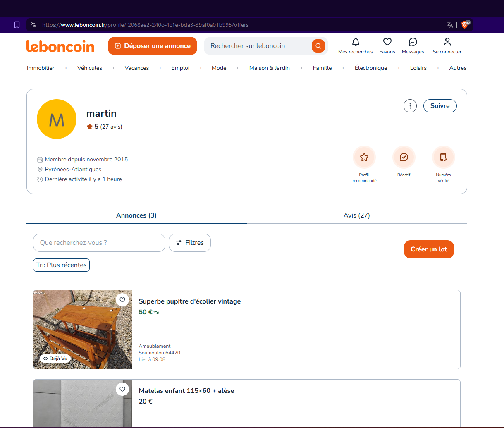504x428 pixels.
Task: Click Déposer une annonce button
Action: tap(153, 46)
